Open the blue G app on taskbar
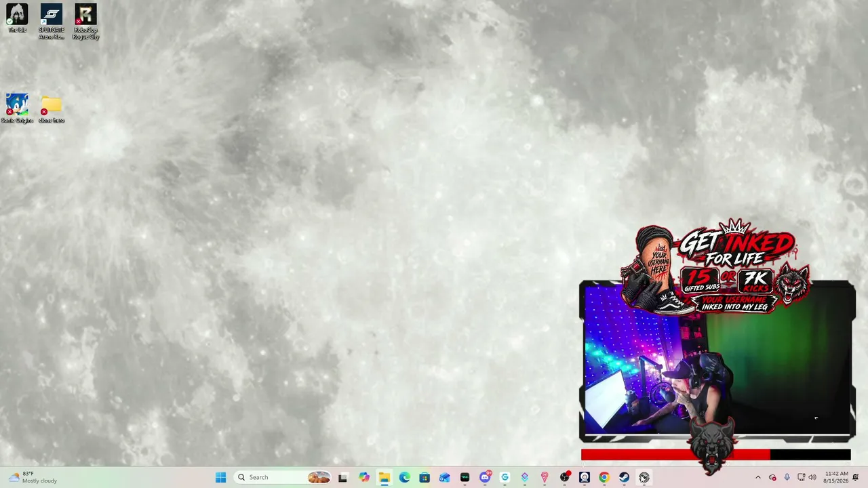 click(505, 477)
